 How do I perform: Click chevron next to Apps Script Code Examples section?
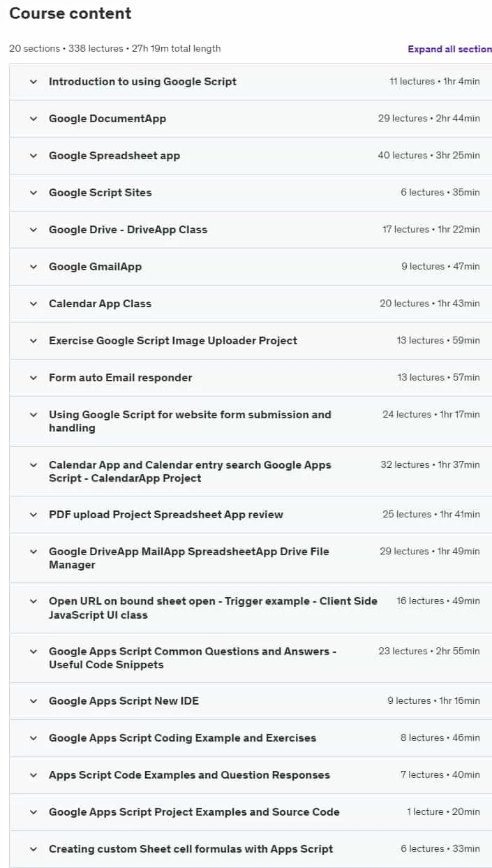33,775
